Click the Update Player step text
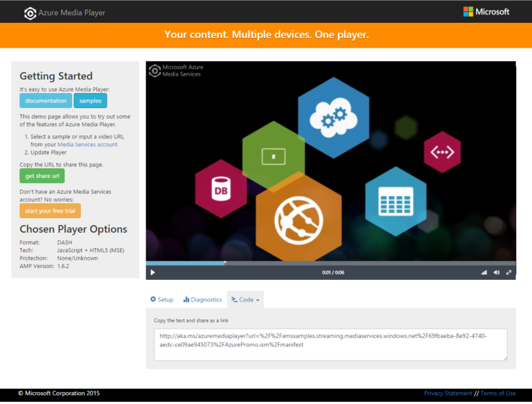This screenshot has height=404, width=532. 48,152
